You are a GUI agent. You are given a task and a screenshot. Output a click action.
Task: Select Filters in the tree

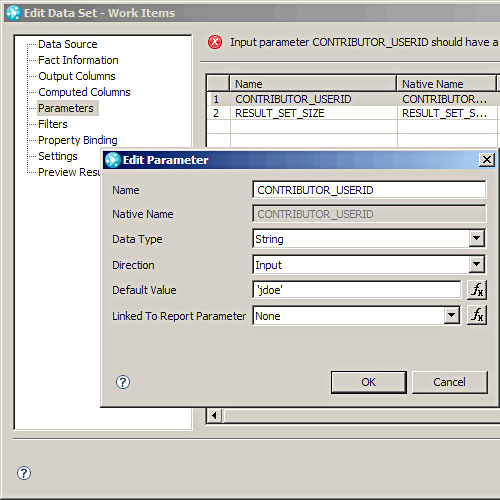[53, 124]
